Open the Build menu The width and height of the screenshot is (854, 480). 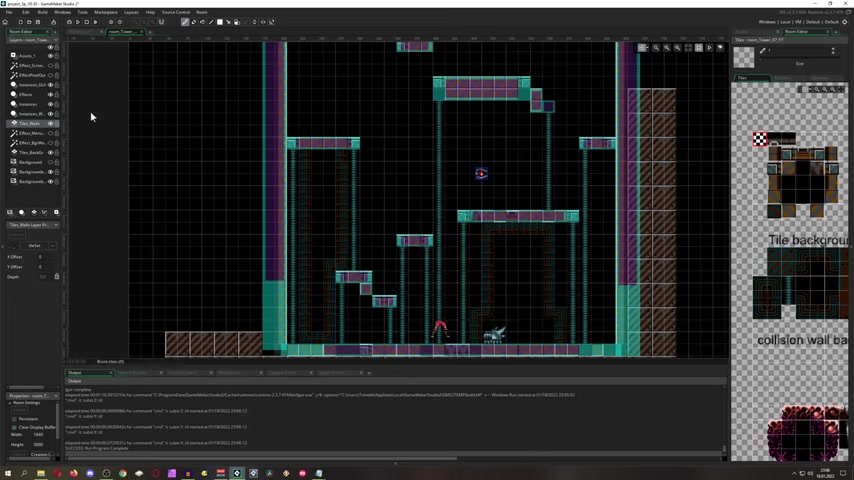point(42,12)
